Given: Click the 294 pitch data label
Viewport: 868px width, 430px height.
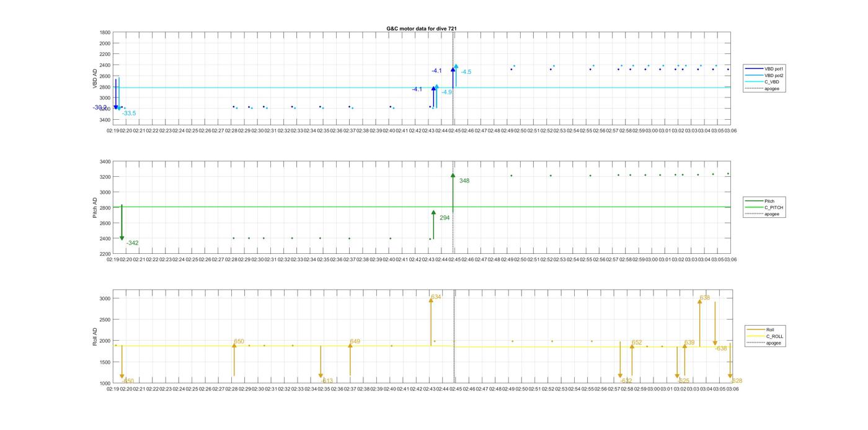Looking at the screenshot, I should (445, 218).
